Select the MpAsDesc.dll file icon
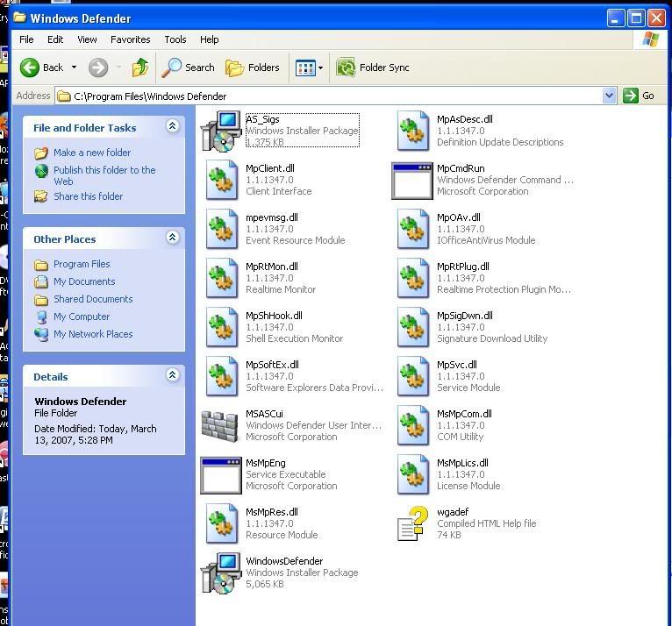Viewport: 672px width, 626px height. 412,131
